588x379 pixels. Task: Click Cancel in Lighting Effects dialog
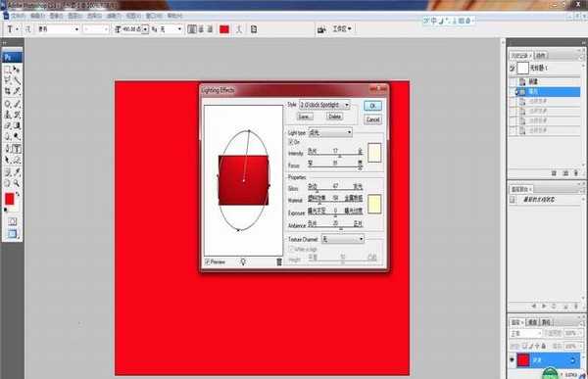372,119
